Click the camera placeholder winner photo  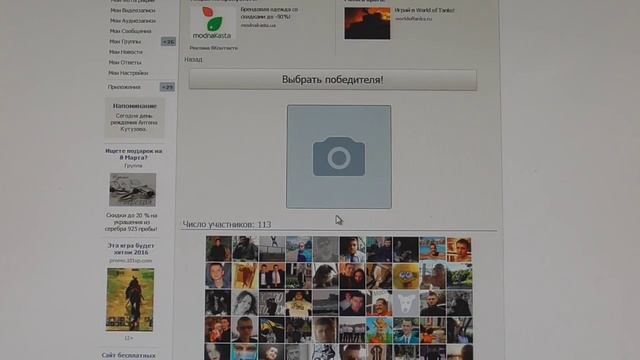339,157
